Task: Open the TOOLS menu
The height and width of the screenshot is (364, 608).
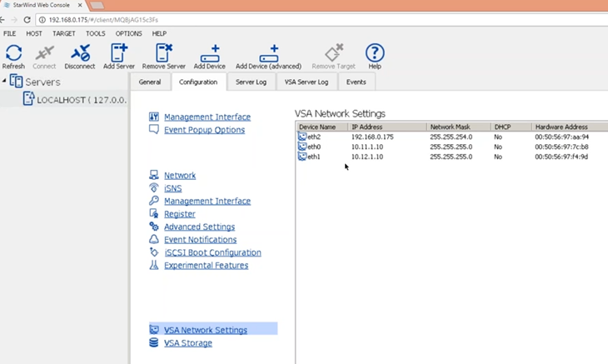Action: tap(96, 33)
